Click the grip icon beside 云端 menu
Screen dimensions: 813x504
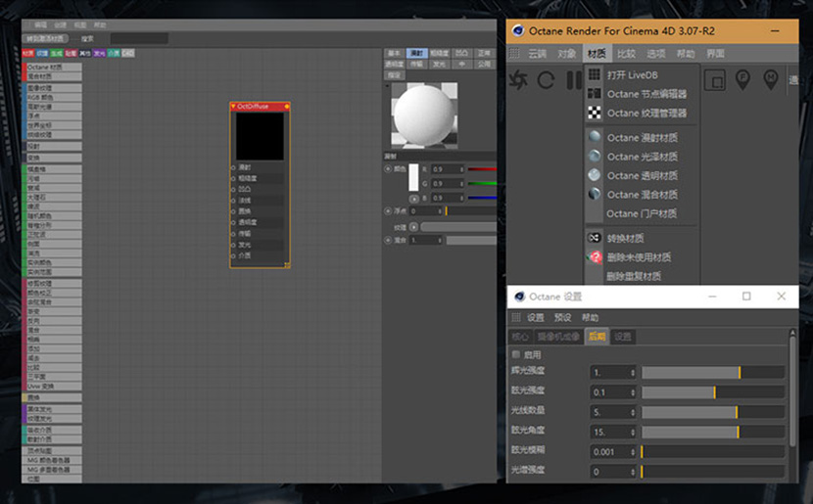point(514,54)
